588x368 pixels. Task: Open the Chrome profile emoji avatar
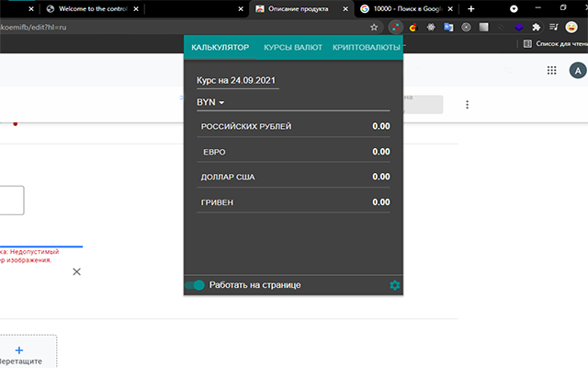[571, 27]
